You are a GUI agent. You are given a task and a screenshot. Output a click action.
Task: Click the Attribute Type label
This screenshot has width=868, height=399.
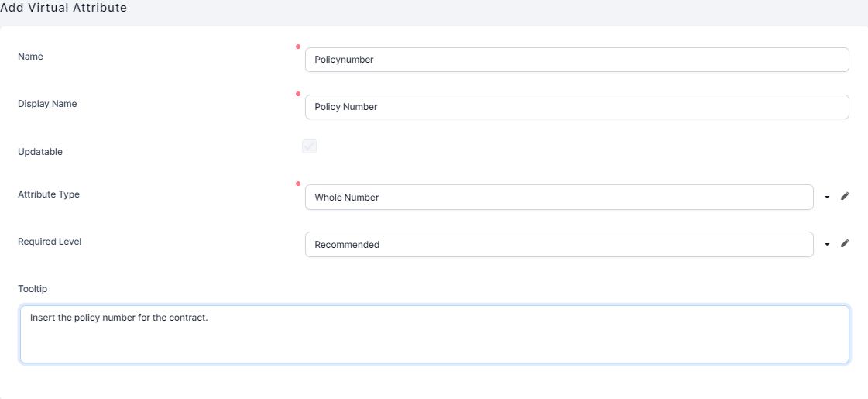[49, 194]
